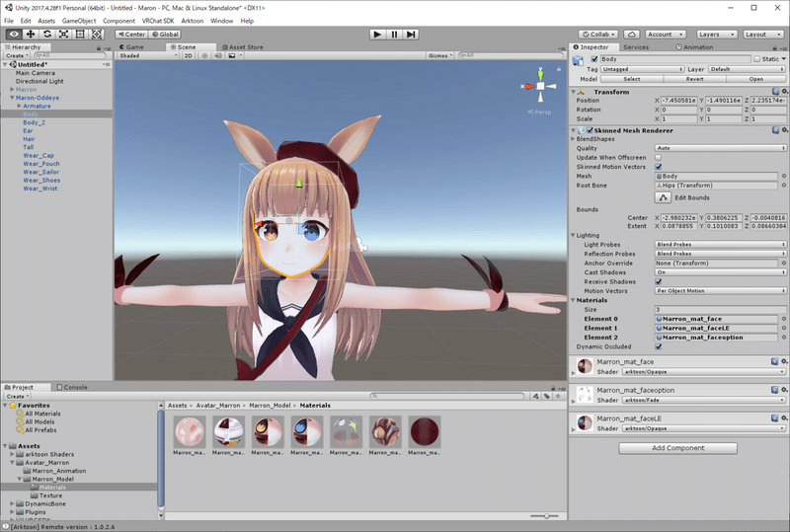
Task: Click model Revert button
Action: [x=694, y=79]
